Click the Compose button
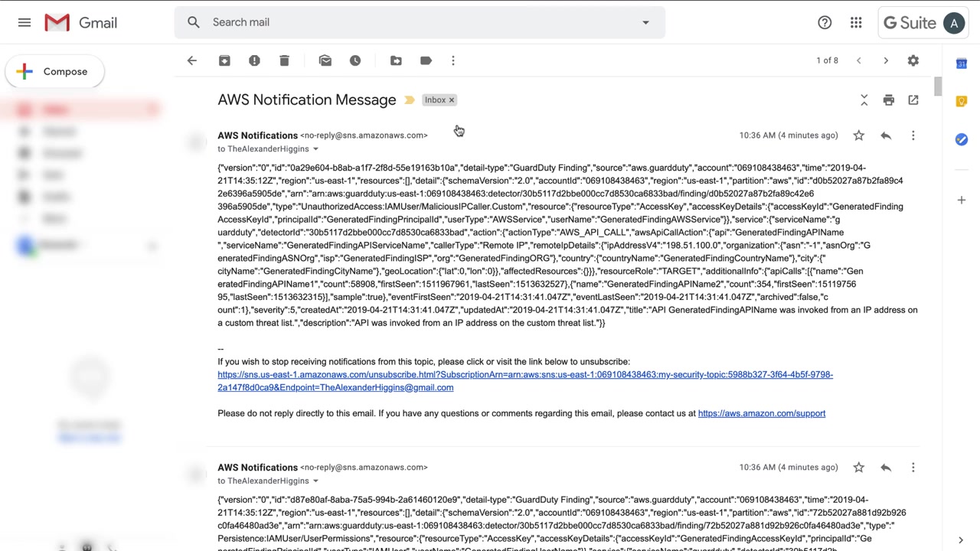This screenshot has height=551, width=980. [x=54, y=72]
